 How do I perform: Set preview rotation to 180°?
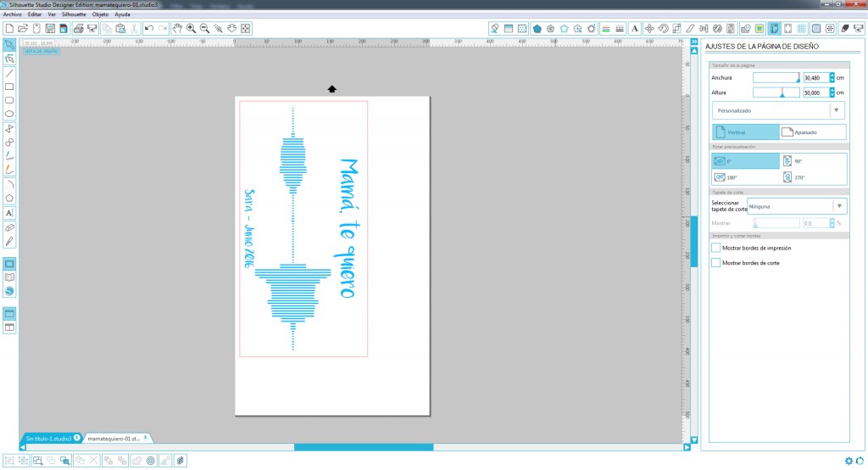(x=745, y=177)
